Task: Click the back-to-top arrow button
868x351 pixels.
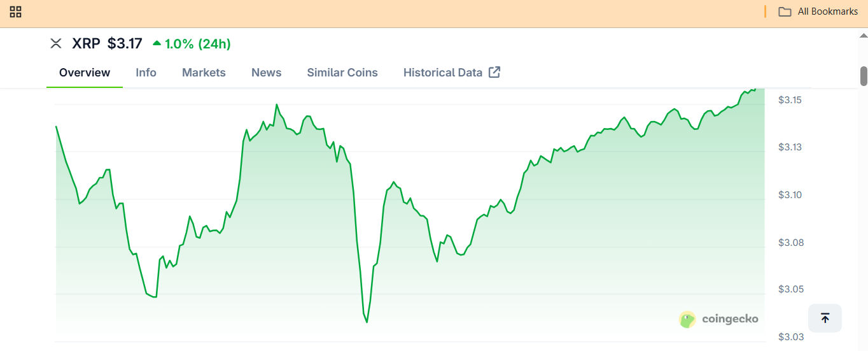Action: 825,318
